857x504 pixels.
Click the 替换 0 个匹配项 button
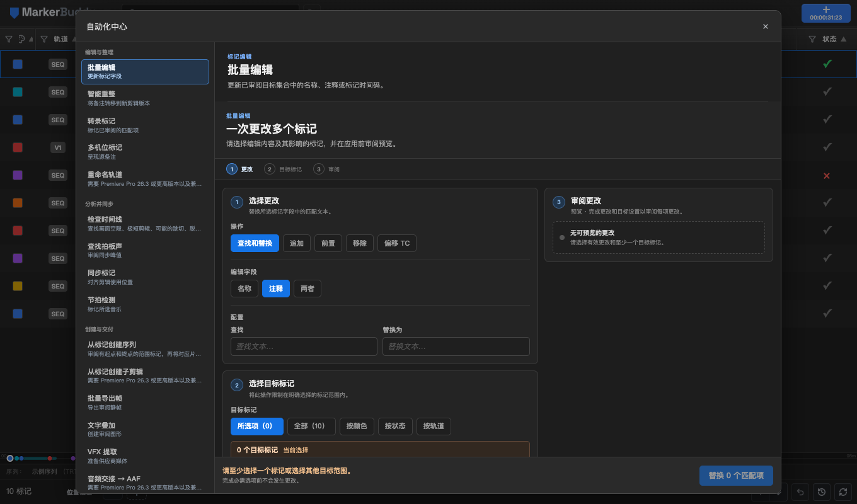point(736,476)
